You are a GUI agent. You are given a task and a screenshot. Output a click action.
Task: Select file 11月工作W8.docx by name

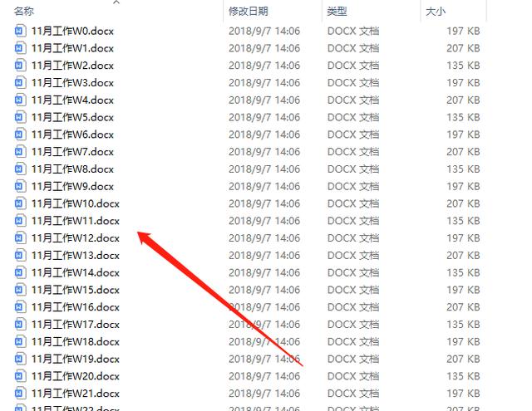pos(72,169)
